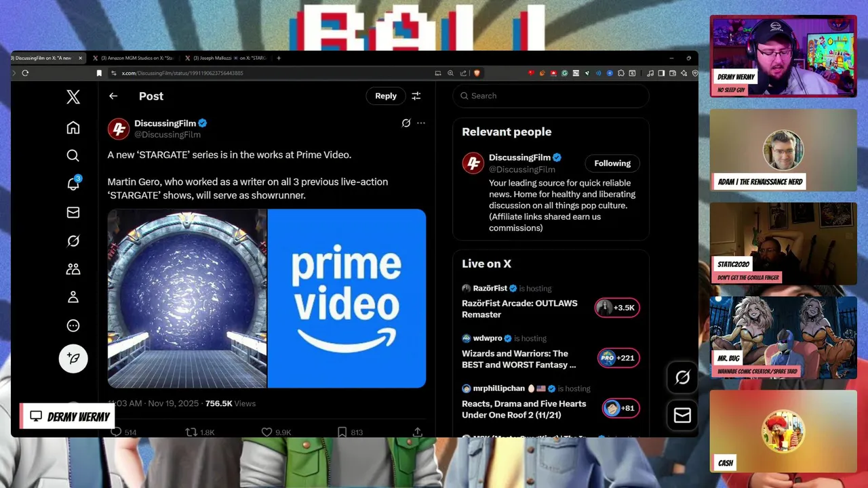Open RazörFist Arcade: OUTLAWS Remaster live
Image resolution: width=868 pixels, height=488 pixels.
coord(519,309)
